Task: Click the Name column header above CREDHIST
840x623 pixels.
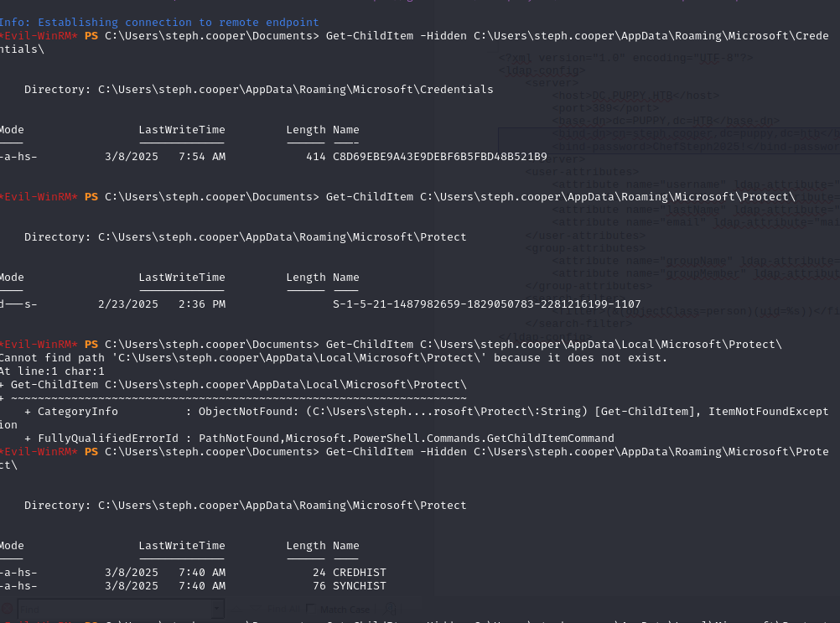Action: pyautogui.click(x=346, y=546)
